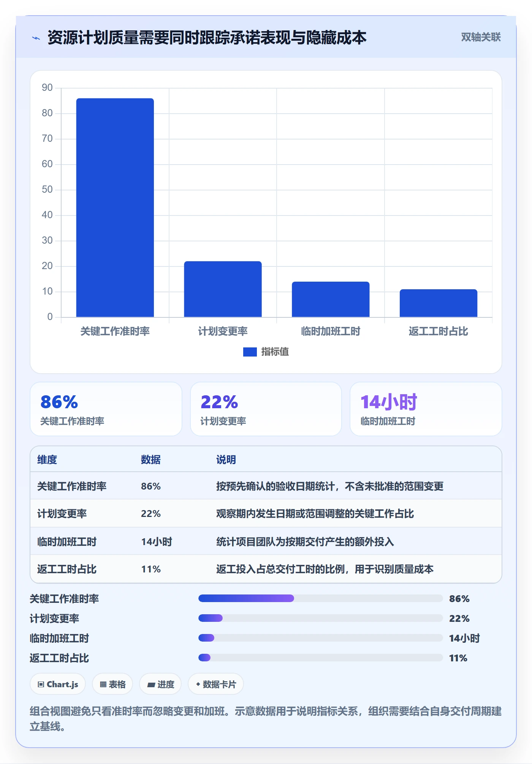532x764 pixels.
Task: Click the 维度 column header
Action: pyautogui.click(x=47, y=460)
